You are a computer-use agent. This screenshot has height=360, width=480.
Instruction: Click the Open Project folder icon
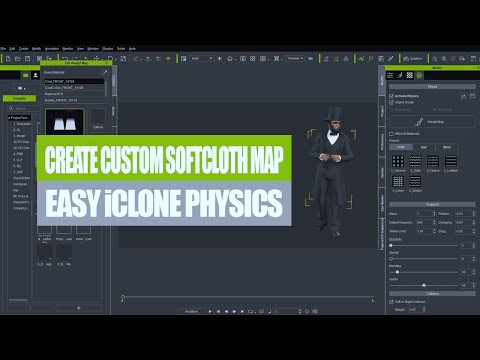18,59
